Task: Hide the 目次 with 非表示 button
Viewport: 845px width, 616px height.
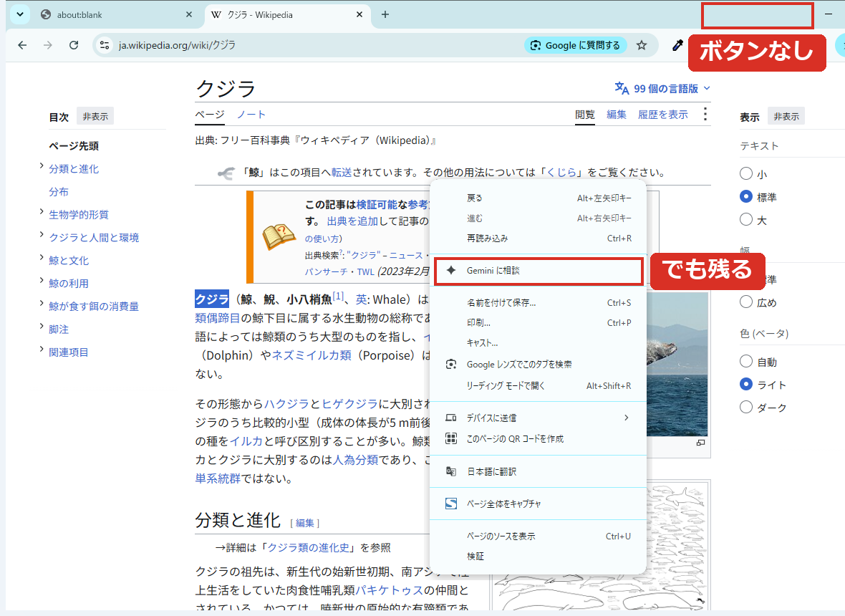Action: pos(95,117)
